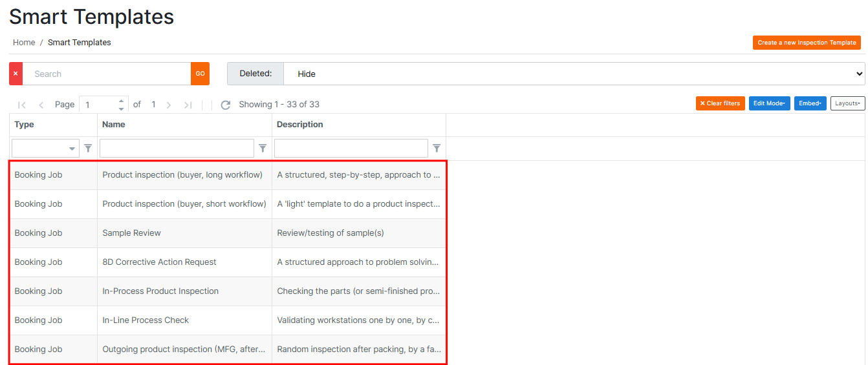Open the Edit Mode dropdown
This screenshot has height=365, width=868.
click(769, 103)
